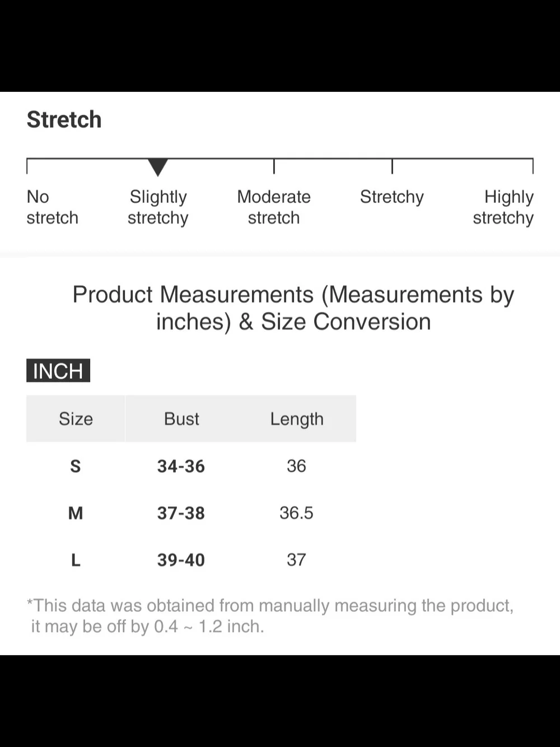The height and width of the screenshot is (747, 560).
Task: Select the INCH unit badge
Action: tap(58, 370)
